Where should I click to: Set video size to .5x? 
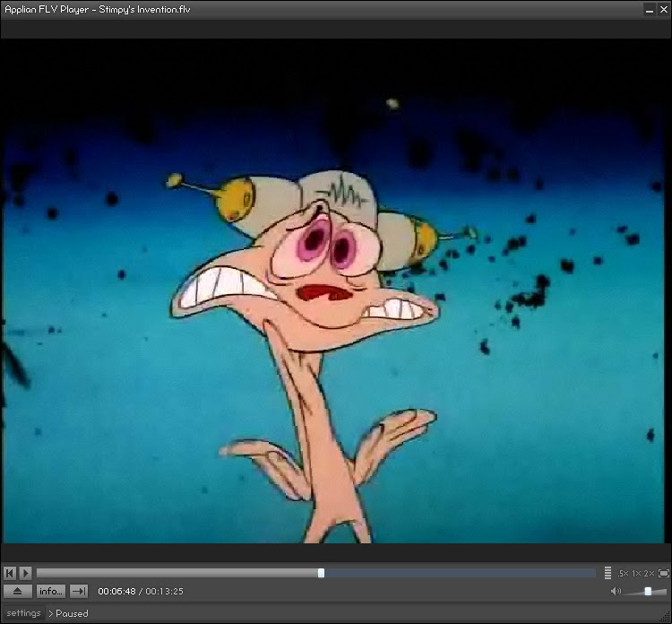pos(623,573)
